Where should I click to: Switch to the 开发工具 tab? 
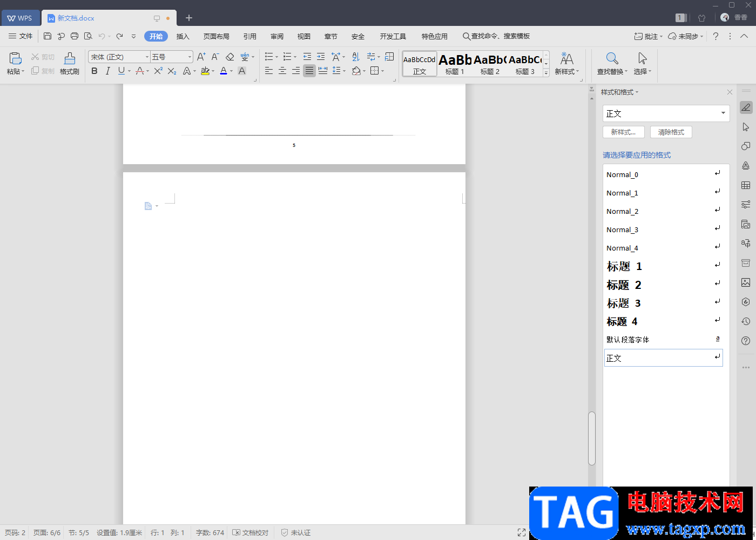[x=393, y=36]
